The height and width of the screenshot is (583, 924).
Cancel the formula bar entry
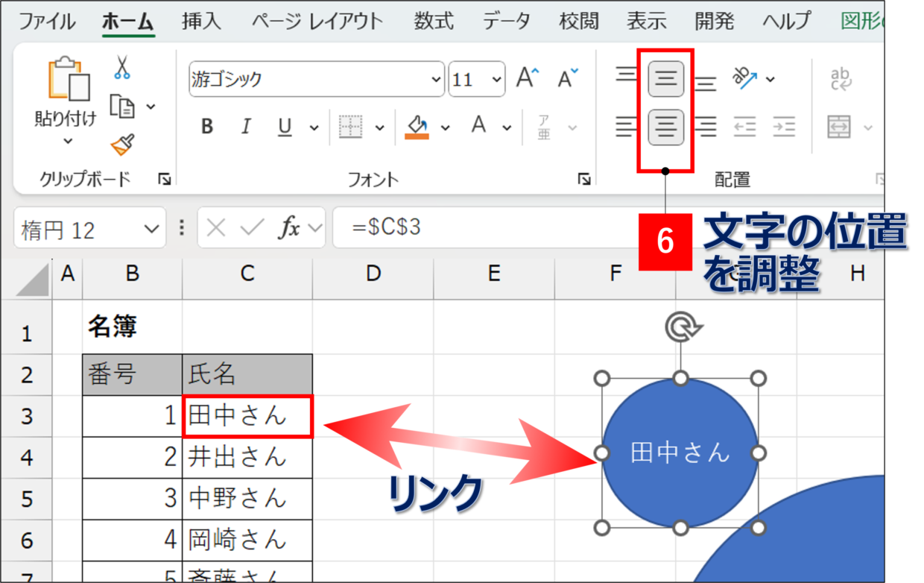click(216, 228)
